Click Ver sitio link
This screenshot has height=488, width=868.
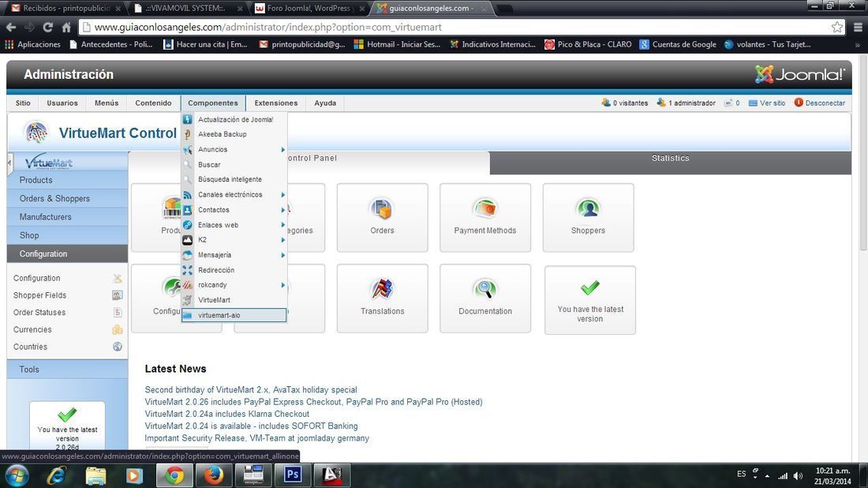767,103
